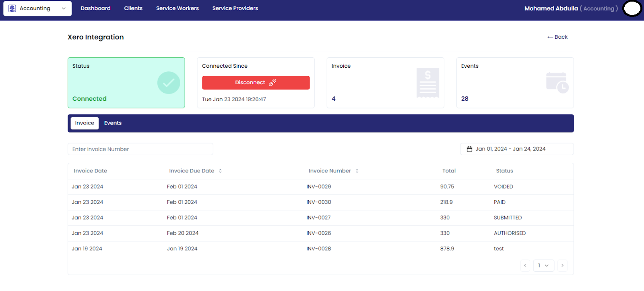Click the Accounting module logo icon
Screen dimensions: 644x291
[12, 8]
